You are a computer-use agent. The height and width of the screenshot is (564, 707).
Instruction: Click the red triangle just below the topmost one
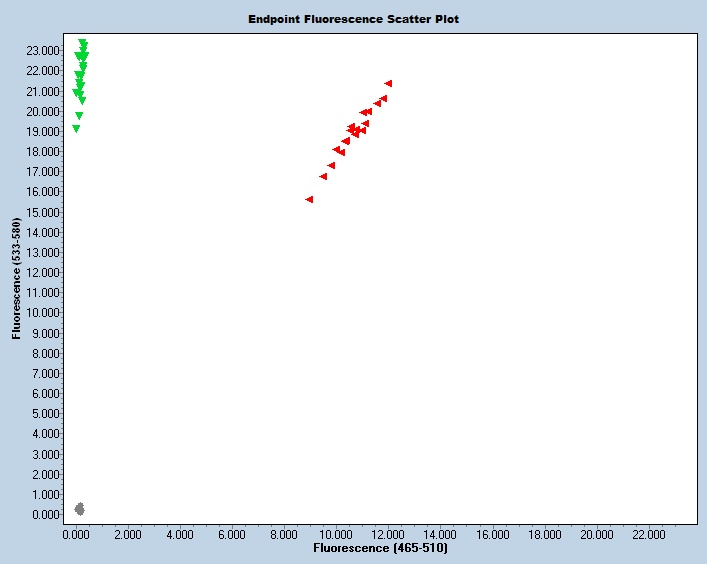coord(383,98)
